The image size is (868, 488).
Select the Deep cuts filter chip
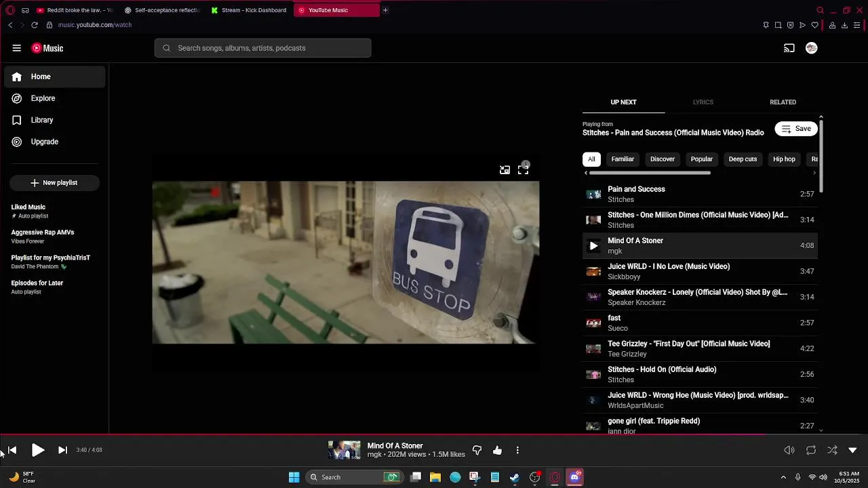point(743,159)
